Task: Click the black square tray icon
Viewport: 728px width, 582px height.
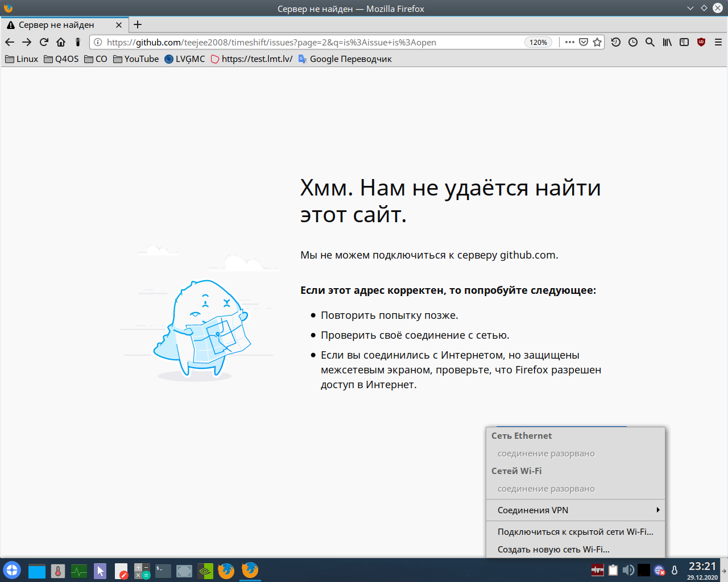Action: click(644, 570)
